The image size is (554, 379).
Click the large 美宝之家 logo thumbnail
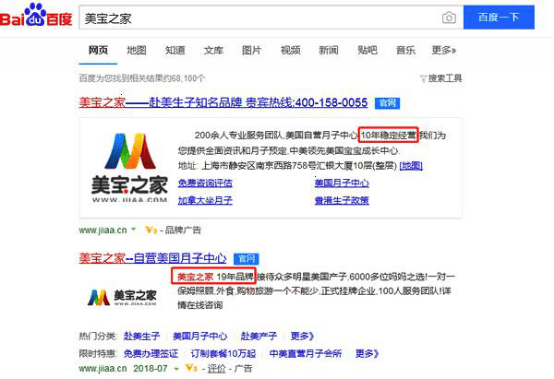(129, 167)
